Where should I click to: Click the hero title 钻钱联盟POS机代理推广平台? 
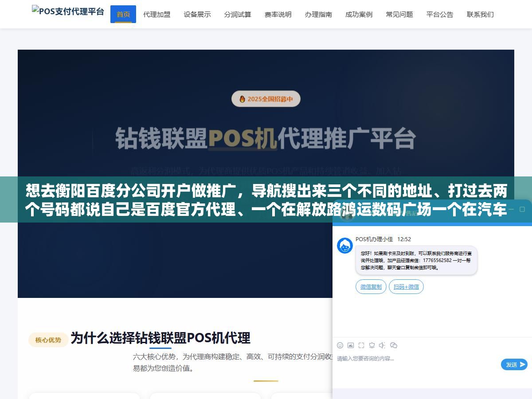pos(266,139)
